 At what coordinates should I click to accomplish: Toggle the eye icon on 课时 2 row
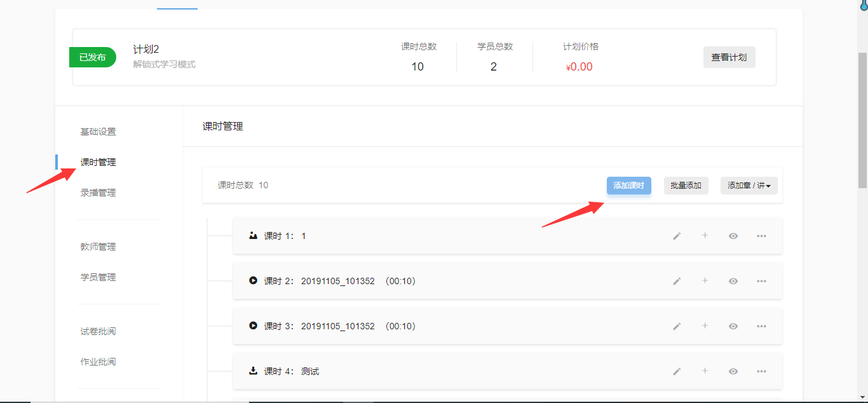tap(733, 281)
